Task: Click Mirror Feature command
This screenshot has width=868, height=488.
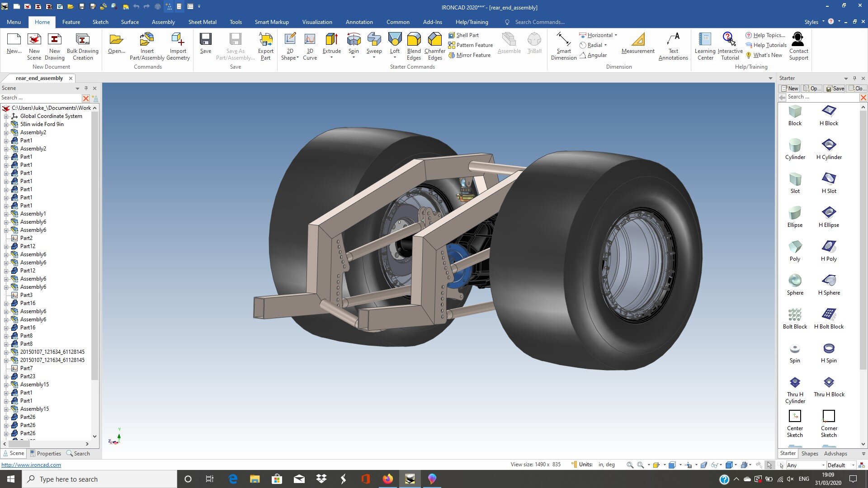Action: point(469,55)
